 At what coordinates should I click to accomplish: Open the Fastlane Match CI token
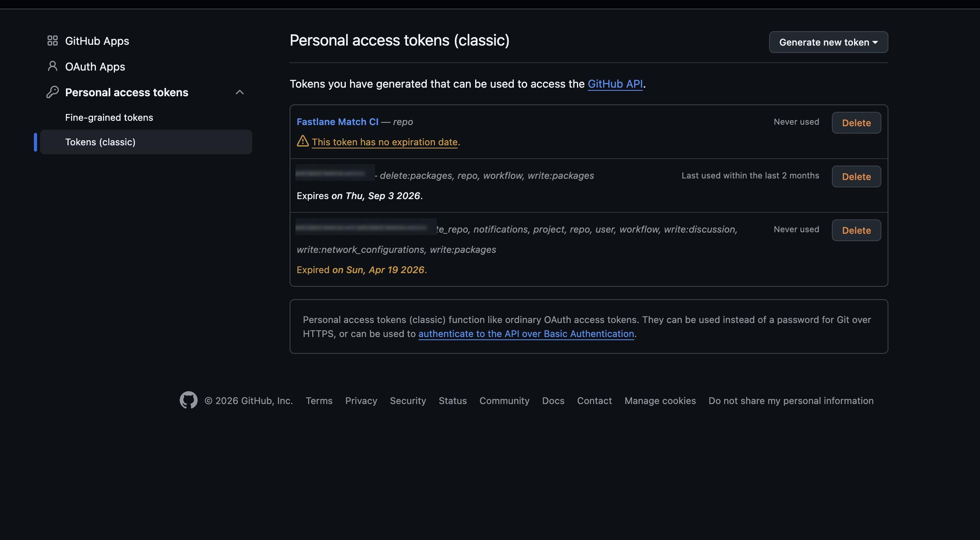point(338,122)
